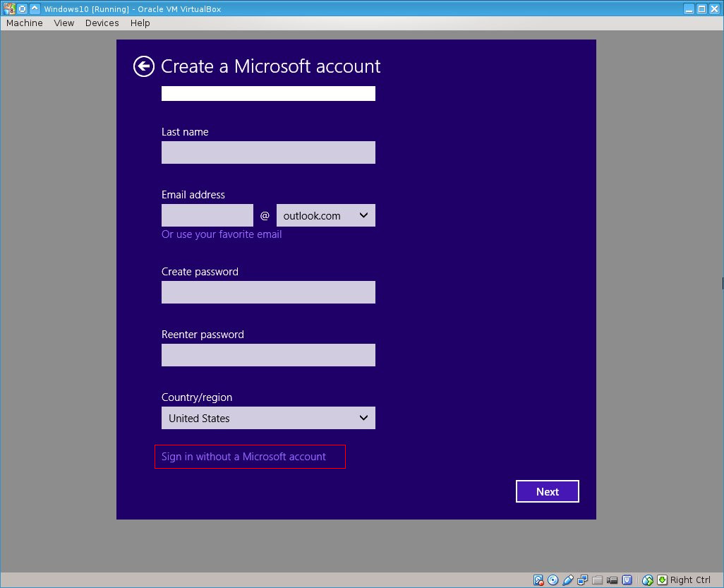Image resolution: width=724 pixels, height=588 pixels.
Task: Click the video capture camera indicator
Action: pyautogui.click(x=613, y=580)
